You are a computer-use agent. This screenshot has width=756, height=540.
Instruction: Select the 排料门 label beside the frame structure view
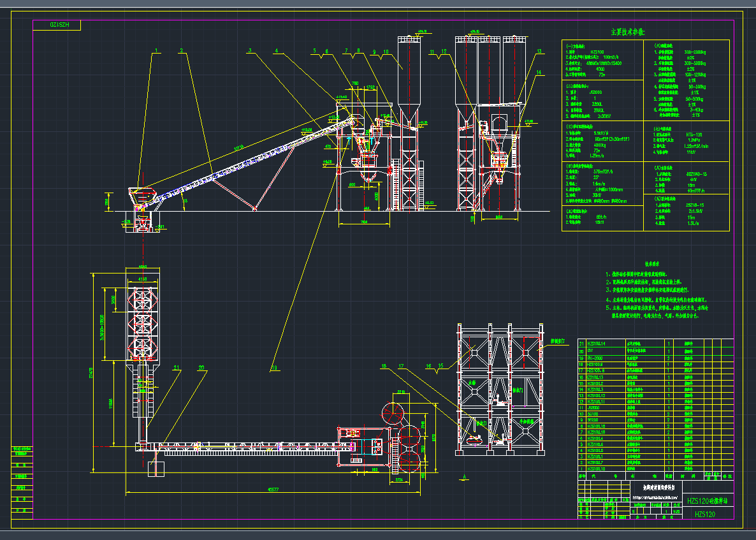[x=557, y=341]
